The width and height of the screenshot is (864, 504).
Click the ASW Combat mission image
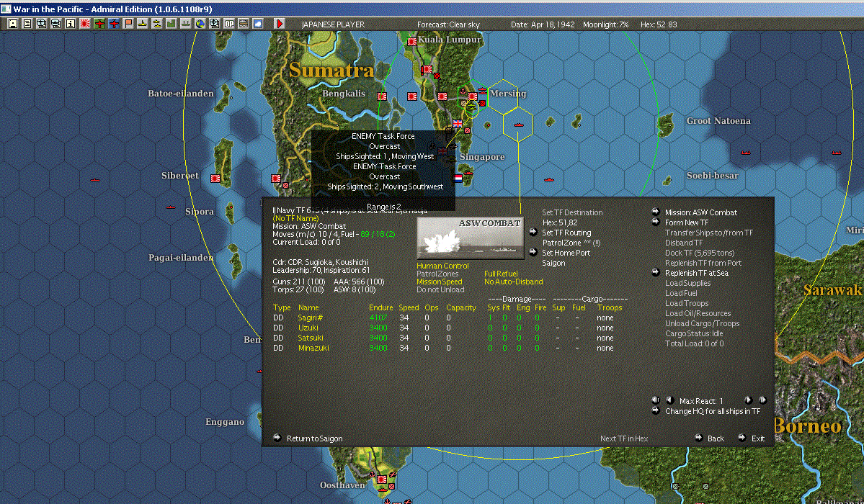click(x=470, y=238)
